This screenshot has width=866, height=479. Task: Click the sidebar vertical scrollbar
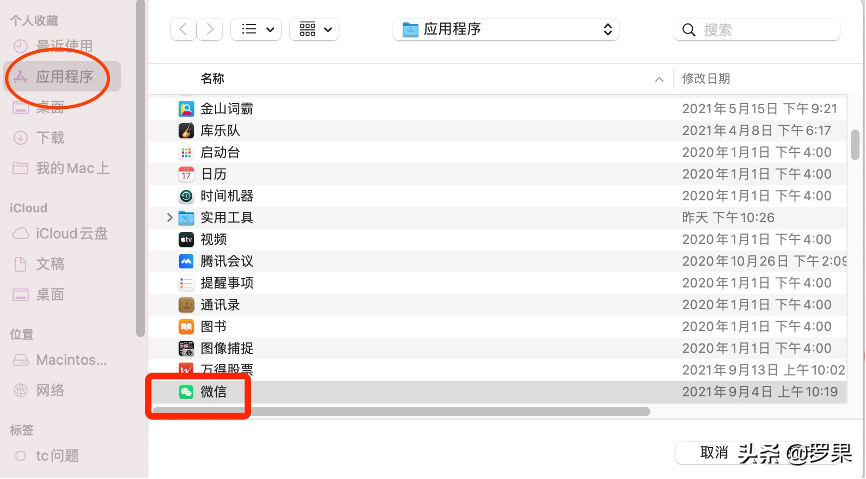click(140, 167)
